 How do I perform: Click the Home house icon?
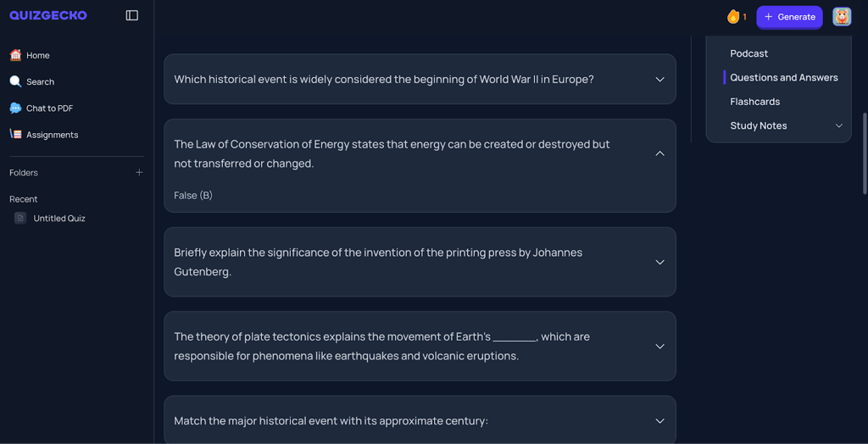[15, 55]
